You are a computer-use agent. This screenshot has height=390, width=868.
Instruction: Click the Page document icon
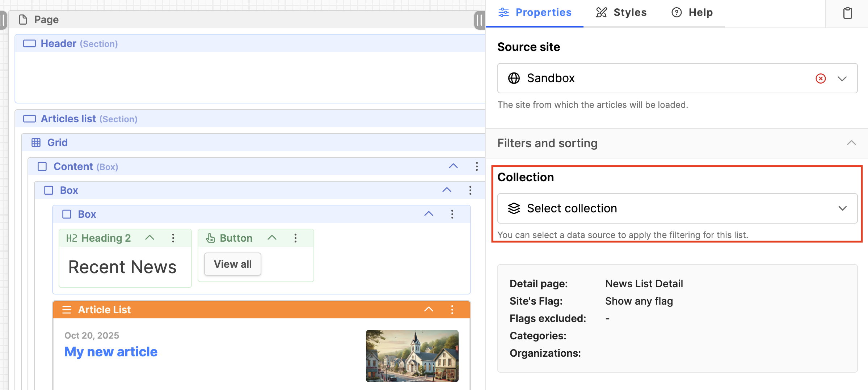click(23, 20)
